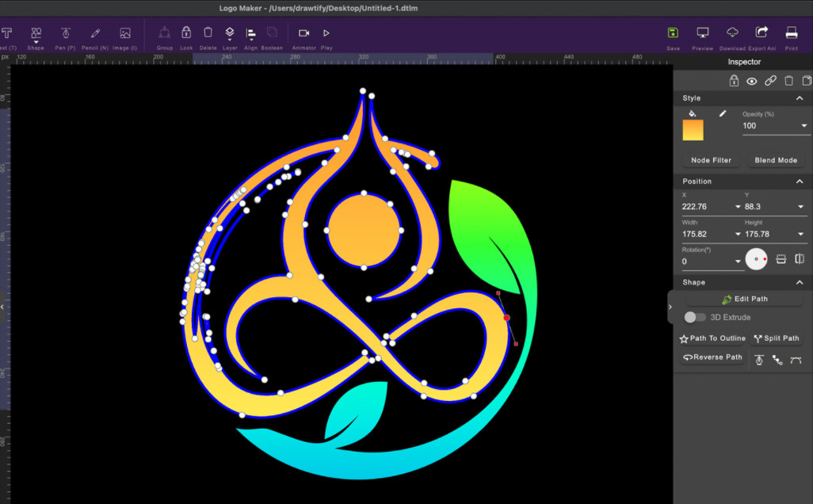Click the Export Ani icon
This screenshot has height=504, width=813.
tap(761, 32)
